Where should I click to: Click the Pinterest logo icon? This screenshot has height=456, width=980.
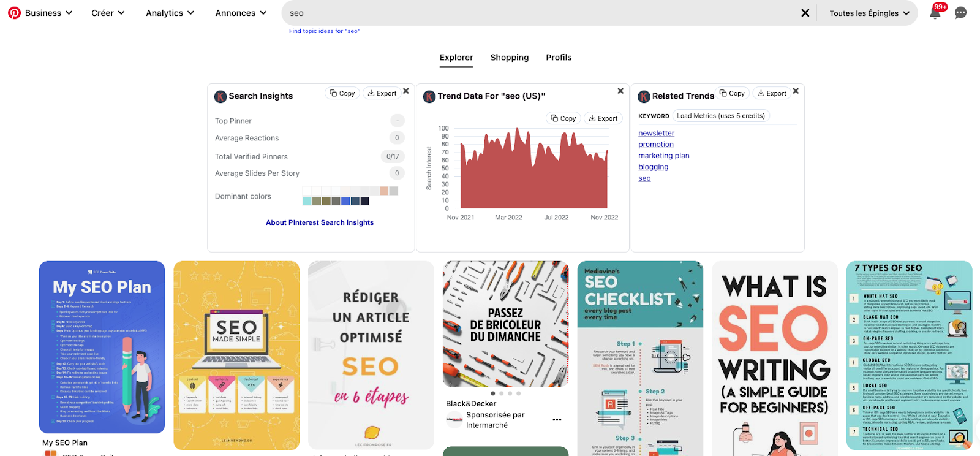pos(14,13)
